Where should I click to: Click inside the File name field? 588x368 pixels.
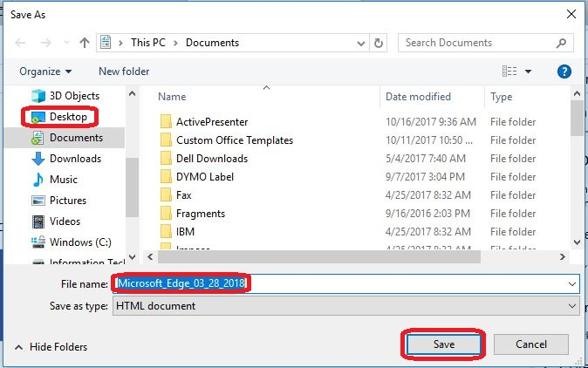click(345, 284)
